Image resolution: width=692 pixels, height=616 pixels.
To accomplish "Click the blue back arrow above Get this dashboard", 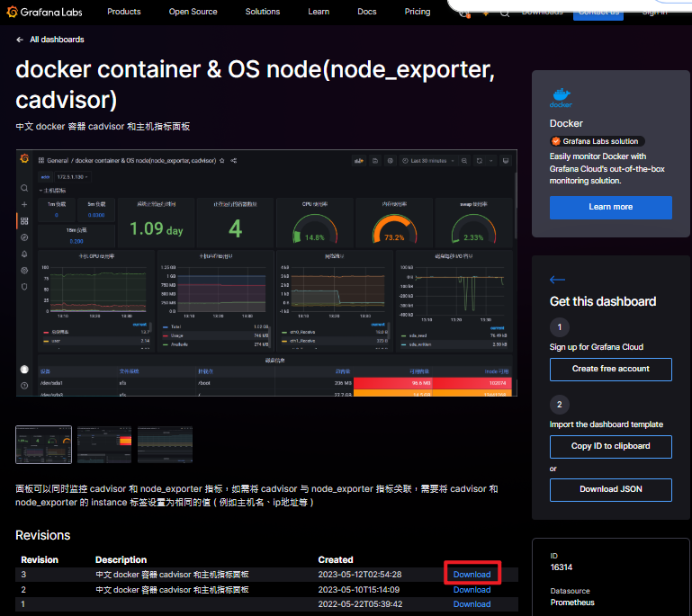I will [x=557, y=280].
